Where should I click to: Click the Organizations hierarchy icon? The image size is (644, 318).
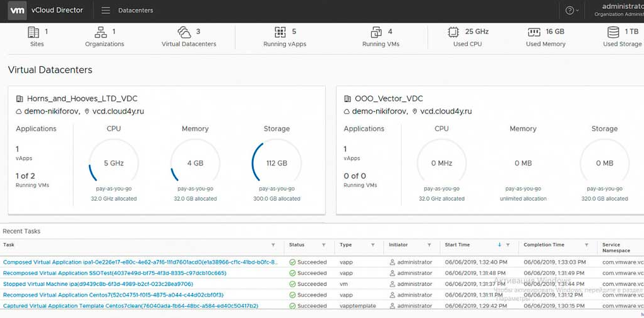pyautogui.click(x=100, y=32)
